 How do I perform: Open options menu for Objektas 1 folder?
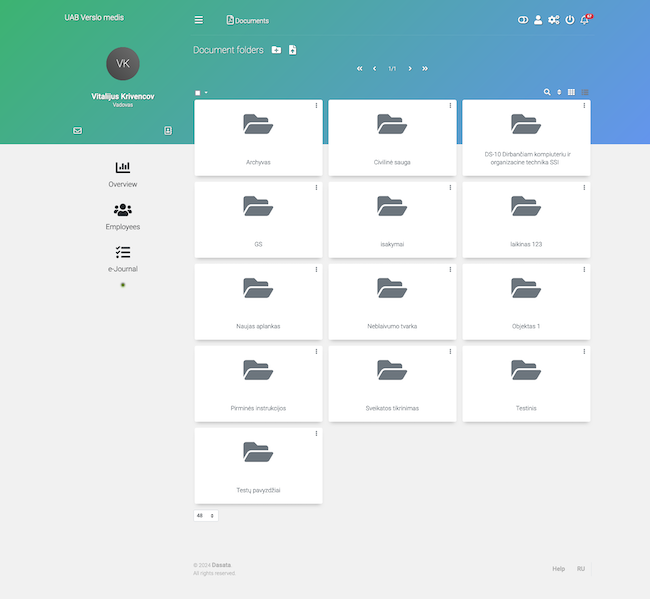584,270
